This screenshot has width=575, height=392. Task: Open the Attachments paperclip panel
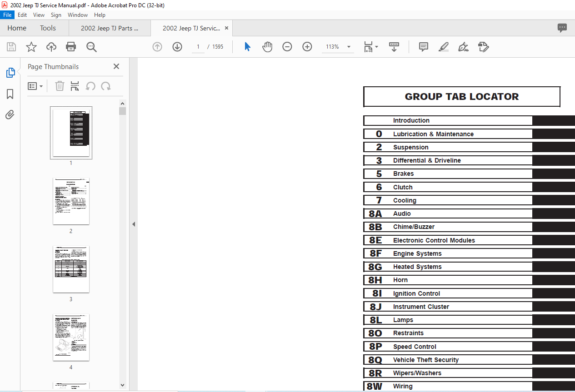coord(10,114)
